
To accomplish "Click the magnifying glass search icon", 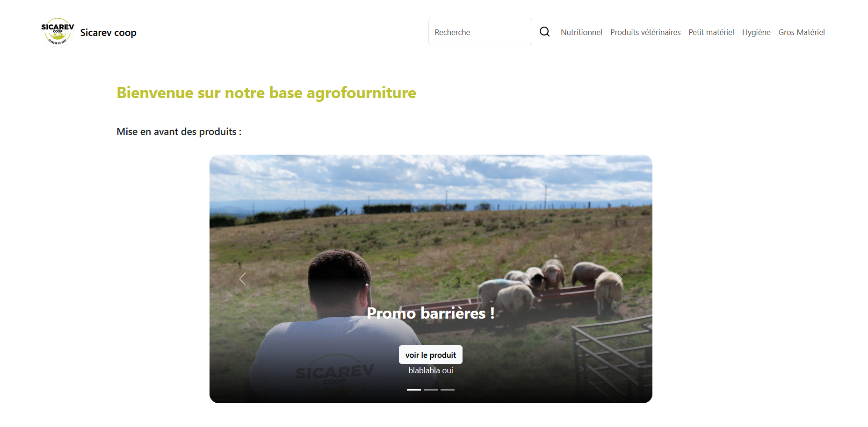I will click(x=544, y=32).
